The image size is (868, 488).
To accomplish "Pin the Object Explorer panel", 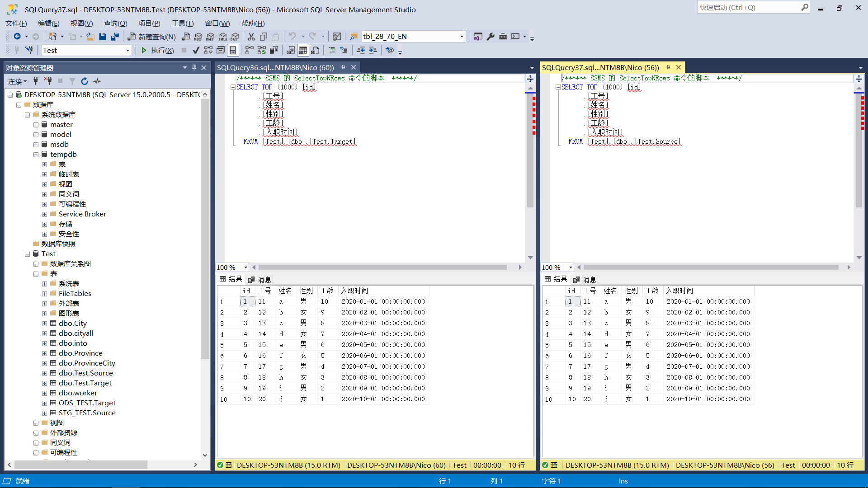I will click(x=194, y=68).
